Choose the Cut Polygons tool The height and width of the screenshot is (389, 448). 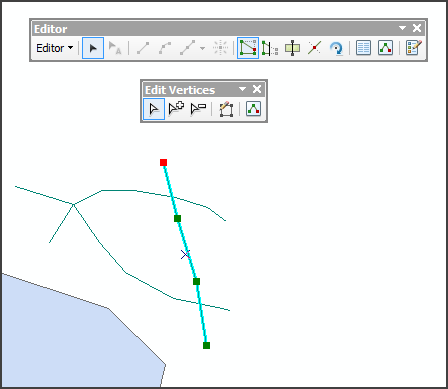[292, 48]
